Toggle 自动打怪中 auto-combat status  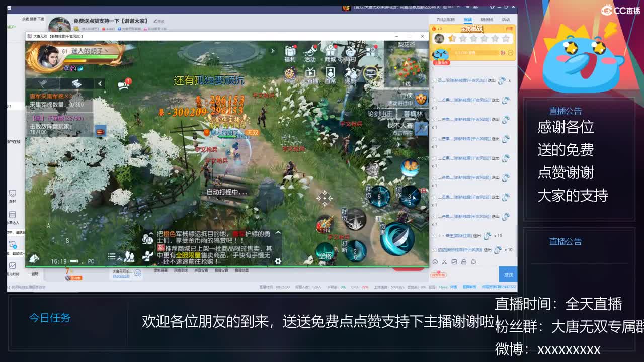226,192
